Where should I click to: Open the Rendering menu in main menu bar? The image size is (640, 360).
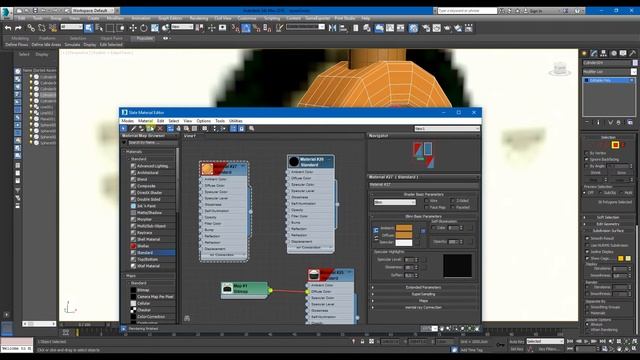(199, 18)
